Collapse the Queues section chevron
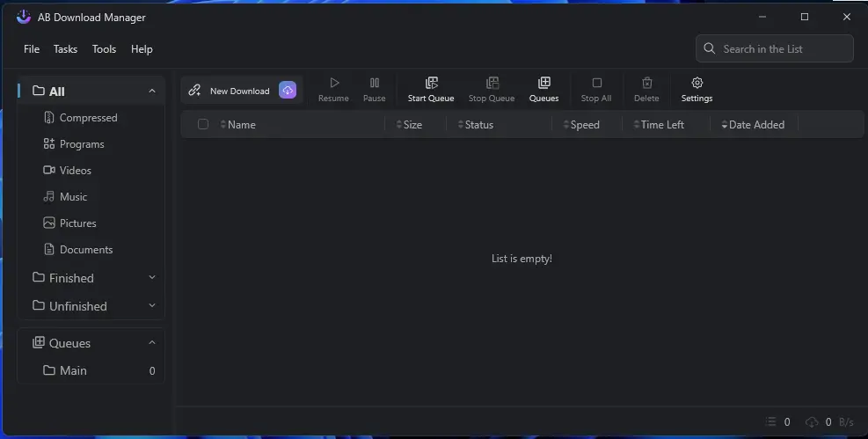Image resolution: width=868 pixels, height=439 pixels. (x=152, y=343)
